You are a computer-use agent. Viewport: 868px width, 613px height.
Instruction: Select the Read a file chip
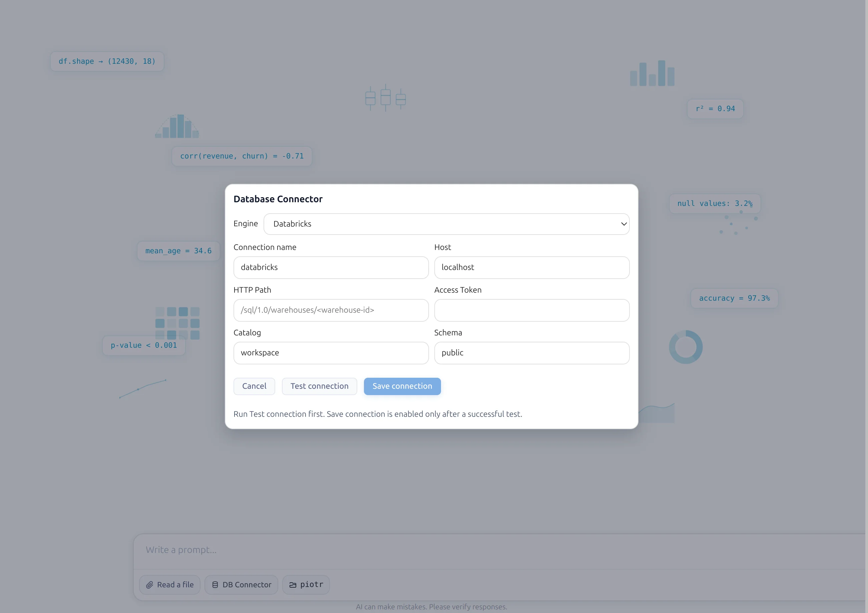click(x=169, y=584)
